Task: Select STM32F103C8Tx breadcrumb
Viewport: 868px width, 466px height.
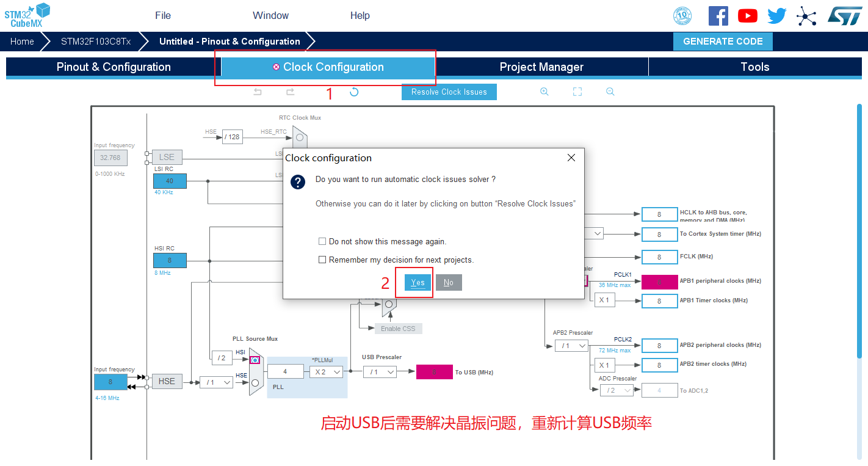Action: point(96,42)
